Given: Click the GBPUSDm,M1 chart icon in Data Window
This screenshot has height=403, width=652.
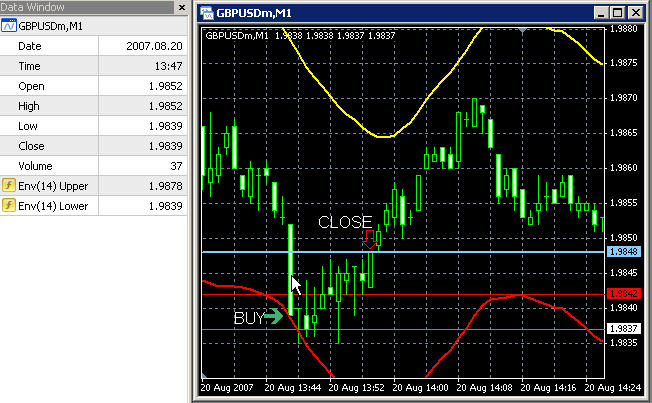Looking at the screenshot, I should click(x=8, y=26).
